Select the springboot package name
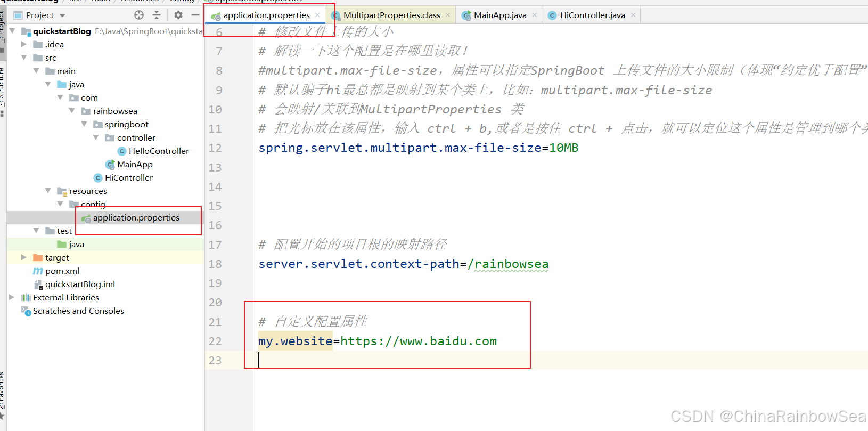This screenshot has width=868, height=431. click(x=127, y=125)
